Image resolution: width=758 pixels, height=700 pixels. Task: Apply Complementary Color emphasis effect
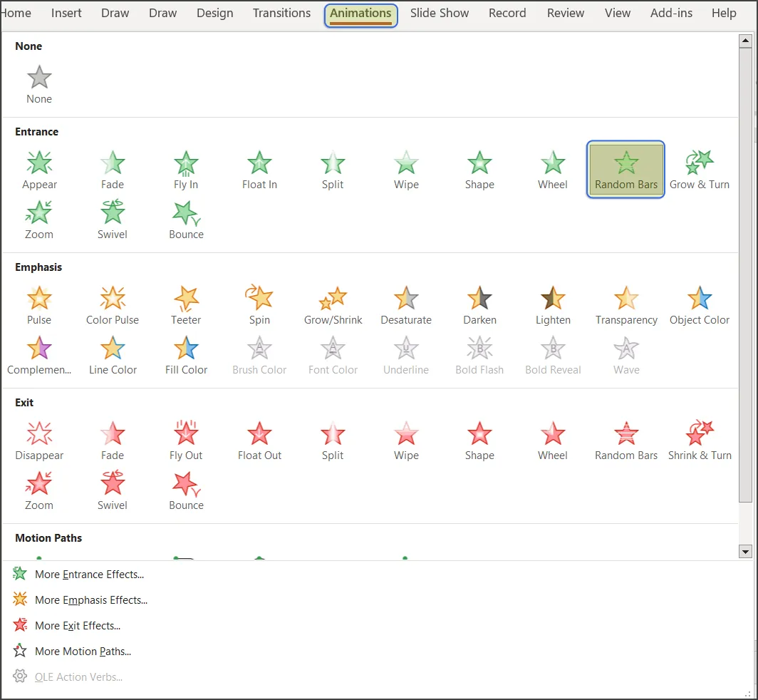(39, 356)
